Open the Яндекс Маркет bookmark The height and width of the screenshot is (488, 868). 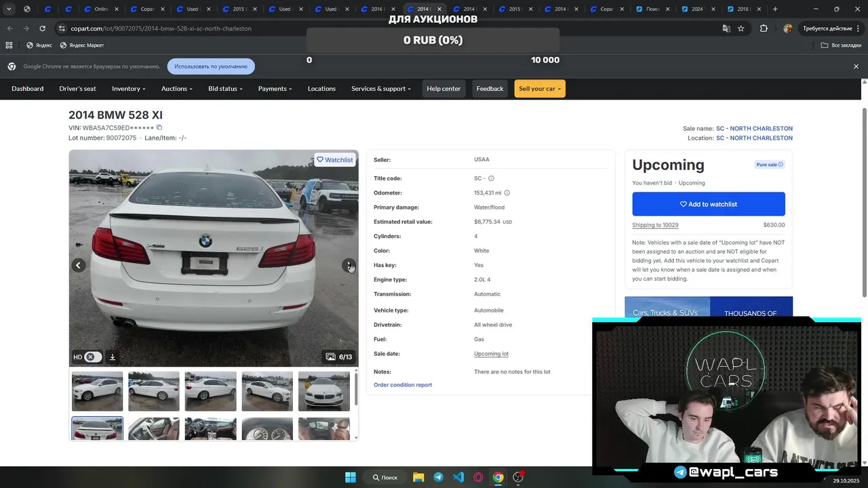coord(82,45)
